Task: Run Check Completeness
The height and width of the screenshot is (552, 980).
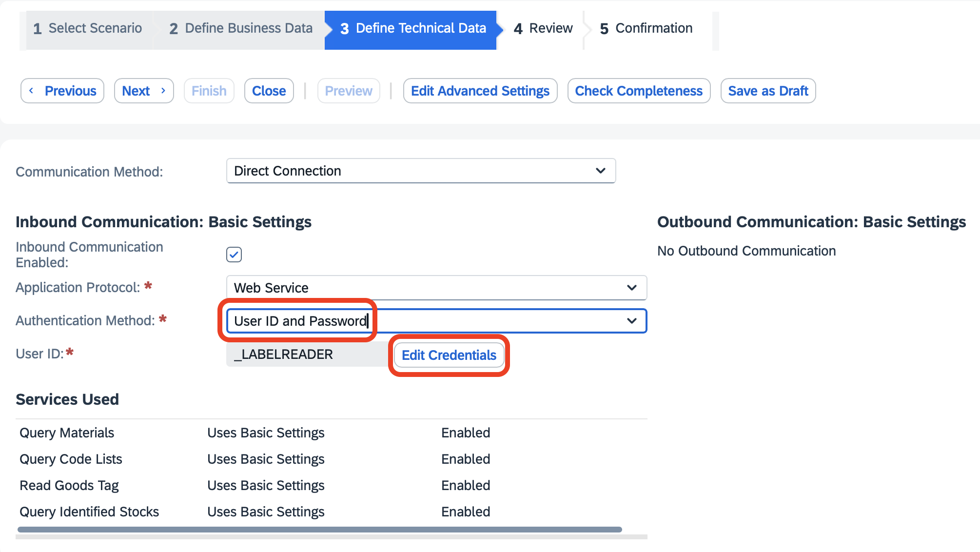Action: click(639, 91)
